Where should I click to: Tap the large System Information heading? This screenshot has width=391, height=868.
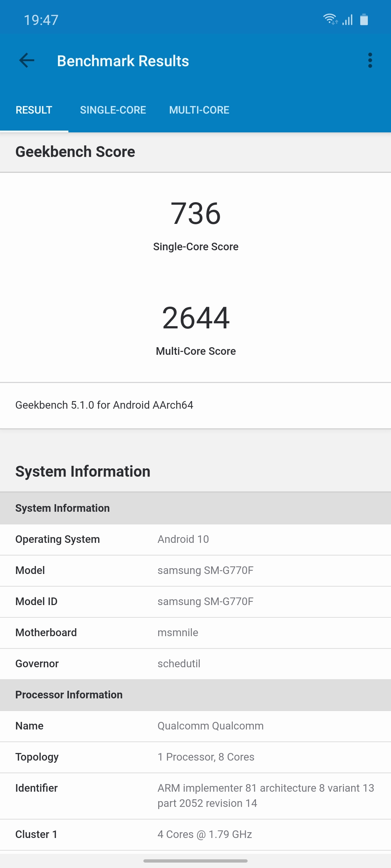tap(83, 472)
